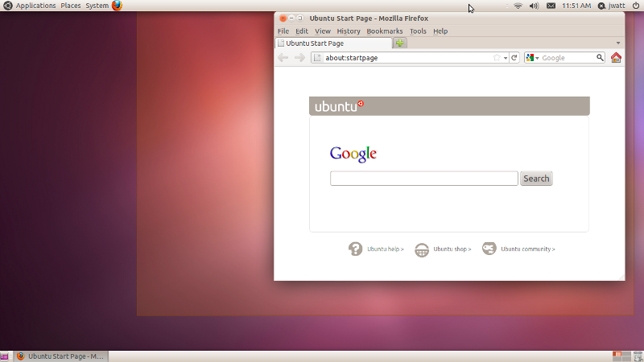Open the list all tabs dropdown arrow

coord(618,43)
